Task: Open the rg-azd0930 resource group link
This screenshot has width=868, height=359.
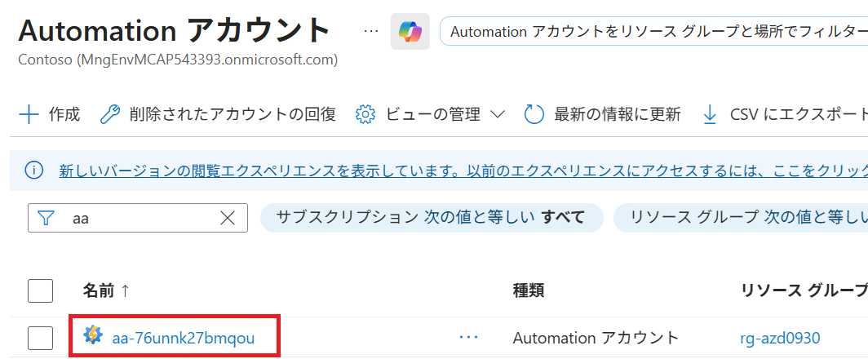Action: coord(780,338)
